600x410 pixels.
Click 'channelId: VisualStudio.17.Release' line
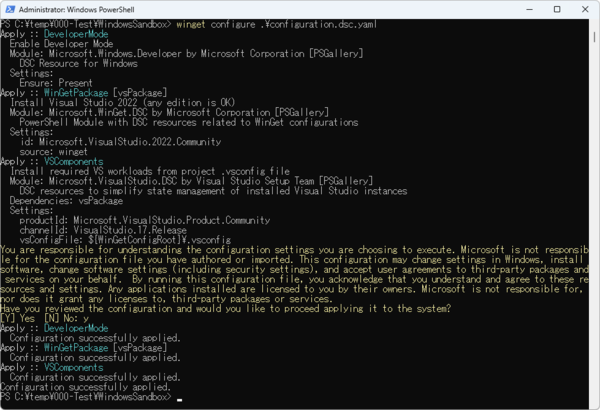point(103,230)
